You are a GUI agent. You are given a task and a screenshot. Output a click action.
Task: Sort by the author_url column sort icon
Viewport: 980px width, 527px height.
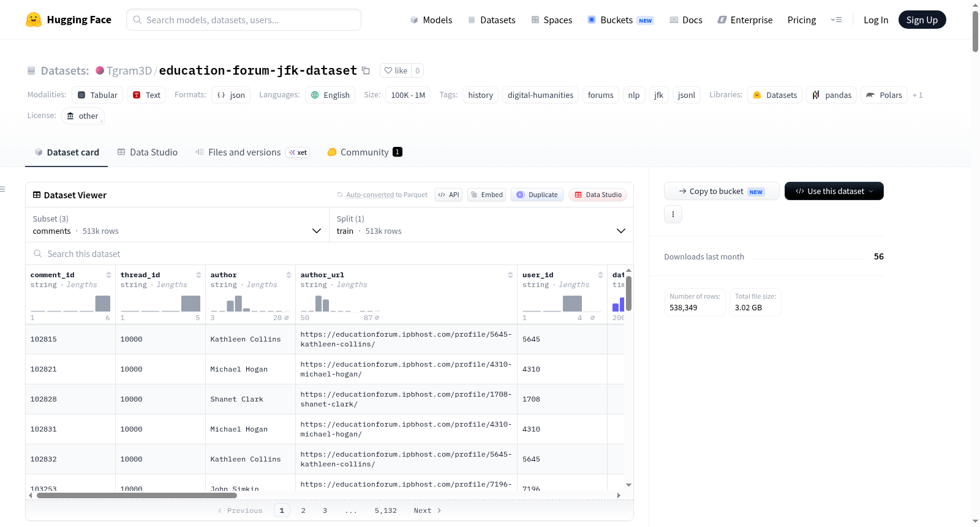coord(510,275)
